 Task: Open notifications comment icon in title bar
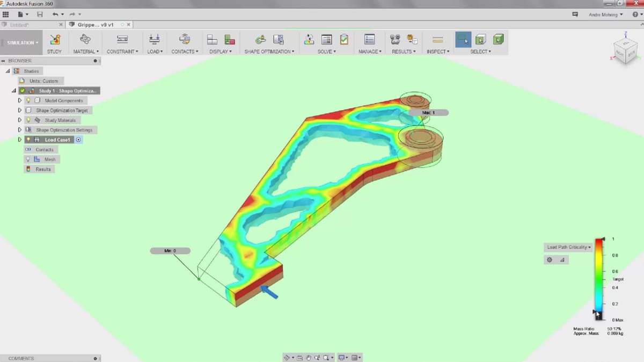click(575, 15)
